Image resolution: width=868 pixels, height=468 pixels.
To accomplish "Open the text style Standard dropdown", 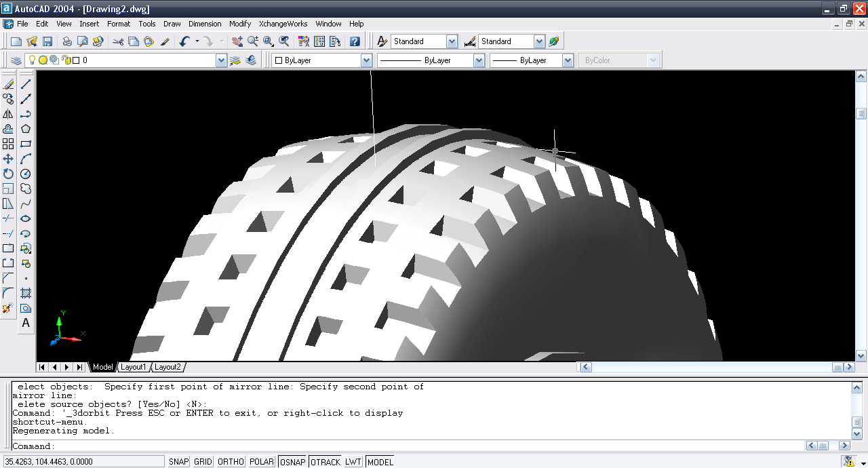I will (452, 41).
